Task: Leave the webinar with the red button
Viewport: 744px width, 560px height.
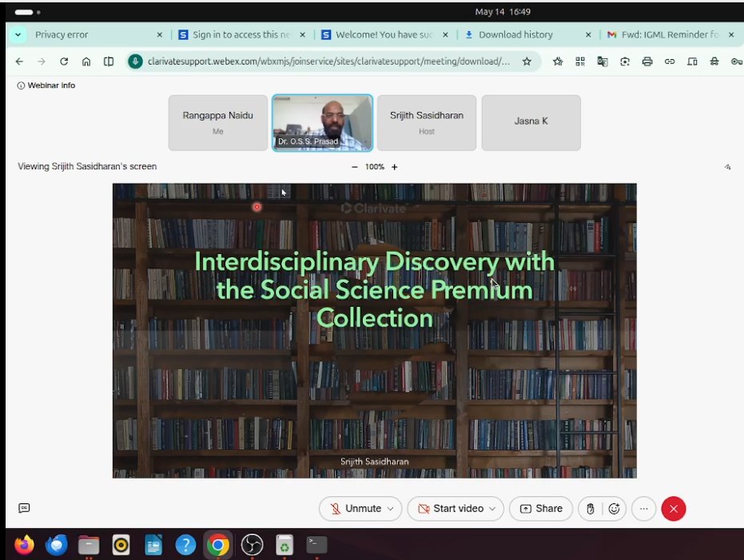Action: pos(674,508)
